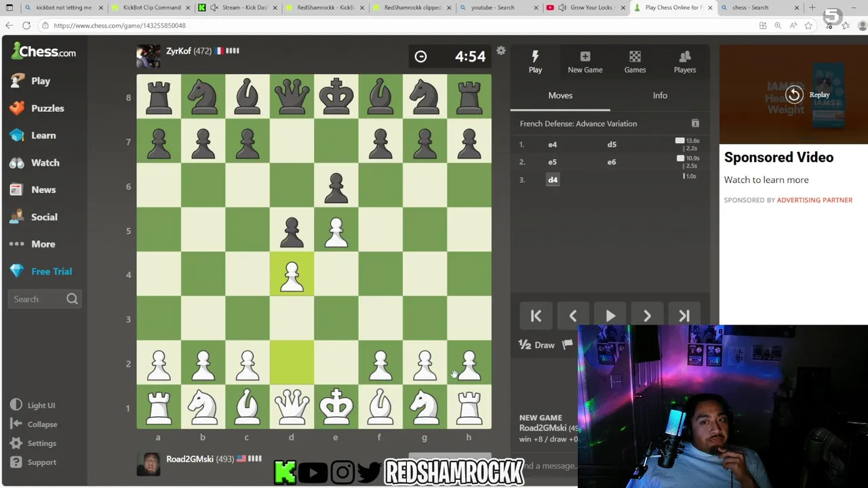Click ZyrKof's avatar thumbnail

click(x=149, y=56)
